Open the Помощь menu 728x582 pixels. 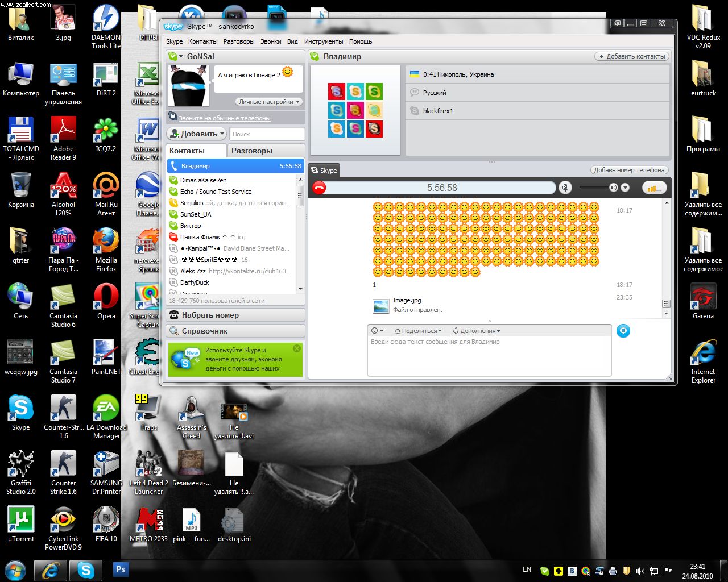pos(361,41)
